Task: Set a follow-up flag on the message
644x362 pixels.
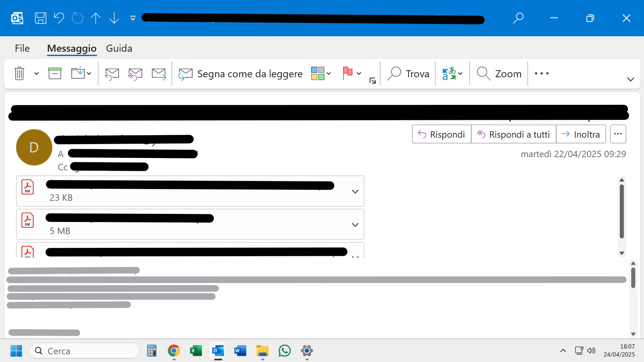Action: tap(348, 73)
